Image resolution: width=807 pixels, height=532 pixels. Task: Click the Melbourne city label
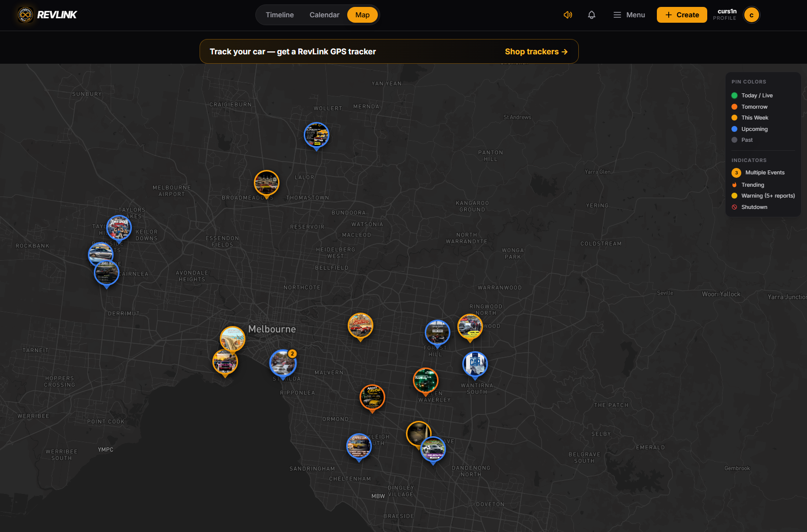pyautogui.click(x=272, y=329)
